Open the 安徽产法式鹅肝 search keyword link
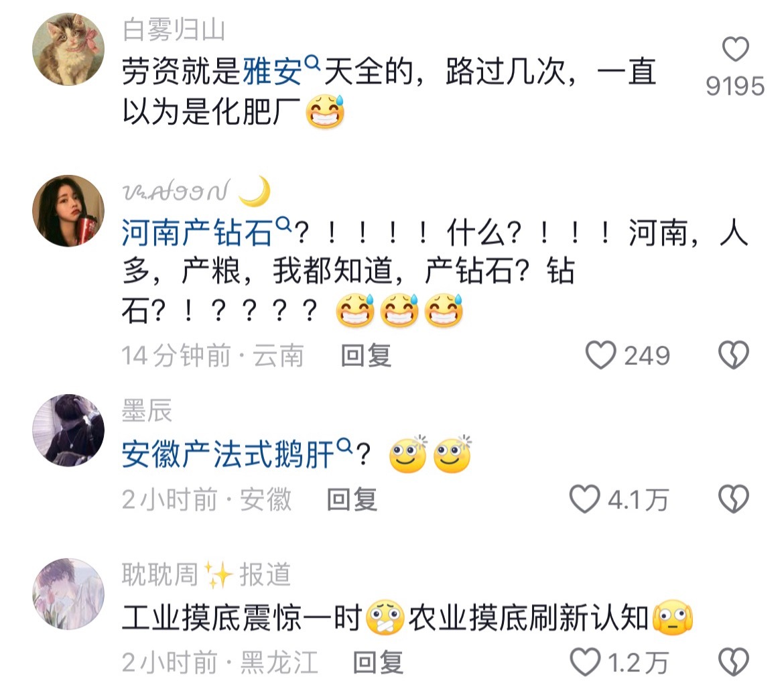The image size is (784, 691). 228,454
